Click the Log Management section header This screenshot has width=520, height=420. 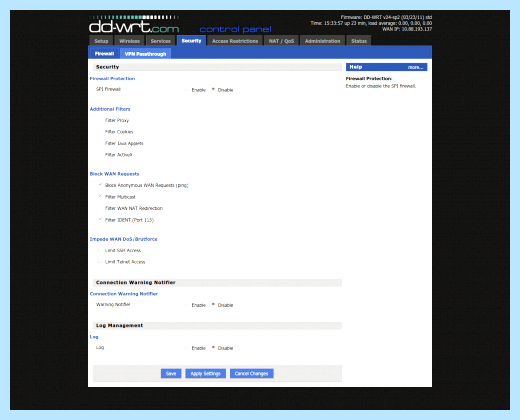click(x=217, y=326)
